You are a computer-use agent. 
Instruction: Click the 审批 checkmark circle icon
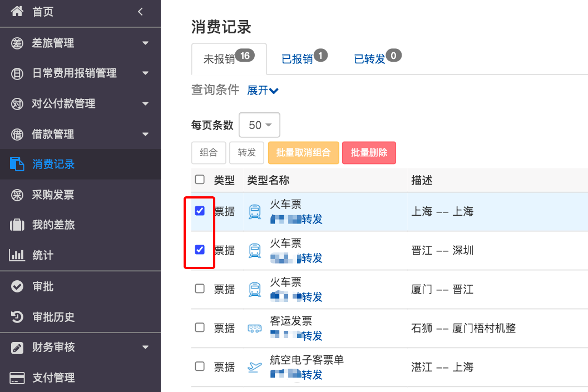[x=17, y=286]
